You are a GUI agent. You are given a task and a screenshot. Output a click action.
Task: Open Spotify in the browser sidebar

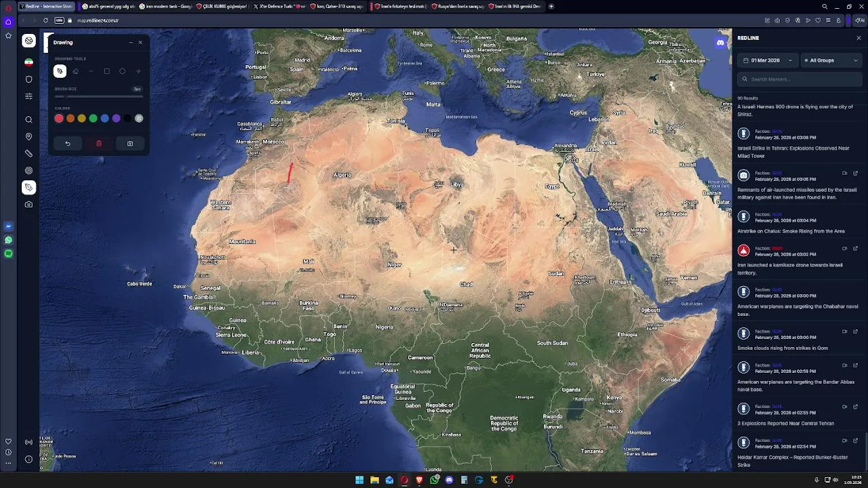point(8,253)
